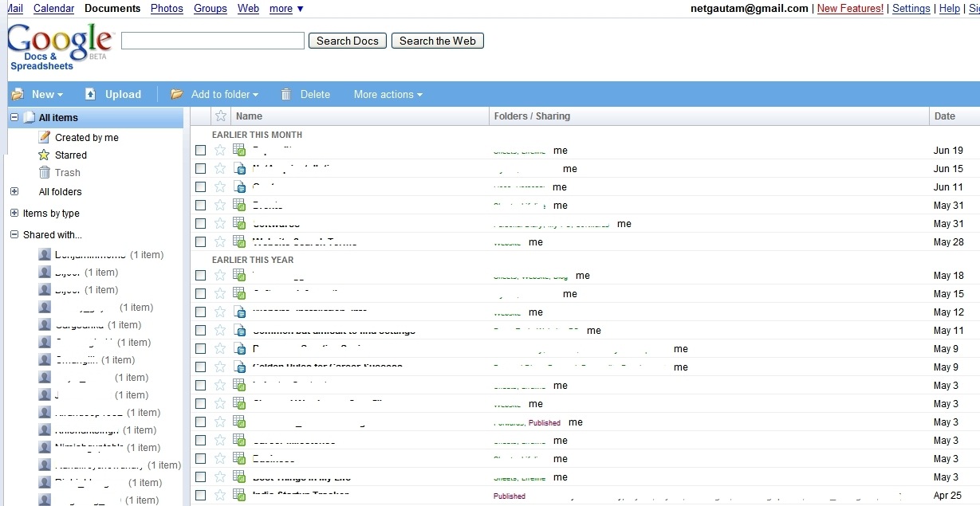Viewport: 980px width, 506px height.
Task: Click the Search the Web button
Action: coord(438,41)
